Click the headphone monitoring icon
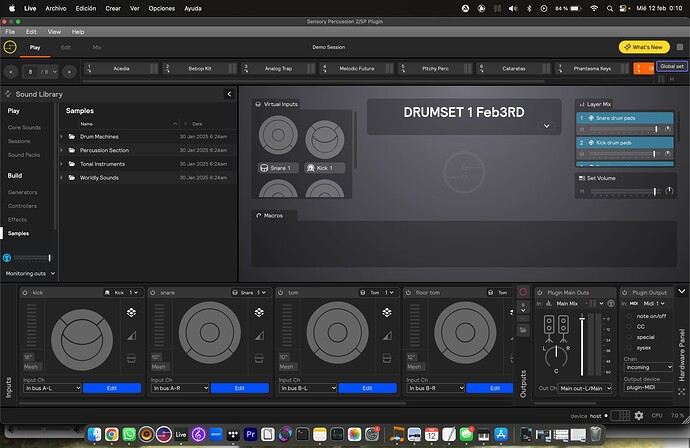 click(x=7, y=258)
